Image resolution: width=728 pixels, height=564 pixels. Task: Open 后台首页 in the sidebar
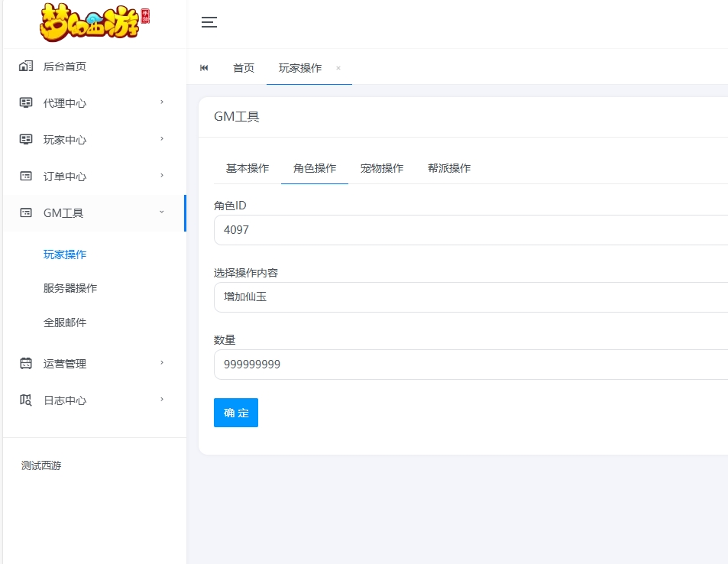click(x=94, y=66)
